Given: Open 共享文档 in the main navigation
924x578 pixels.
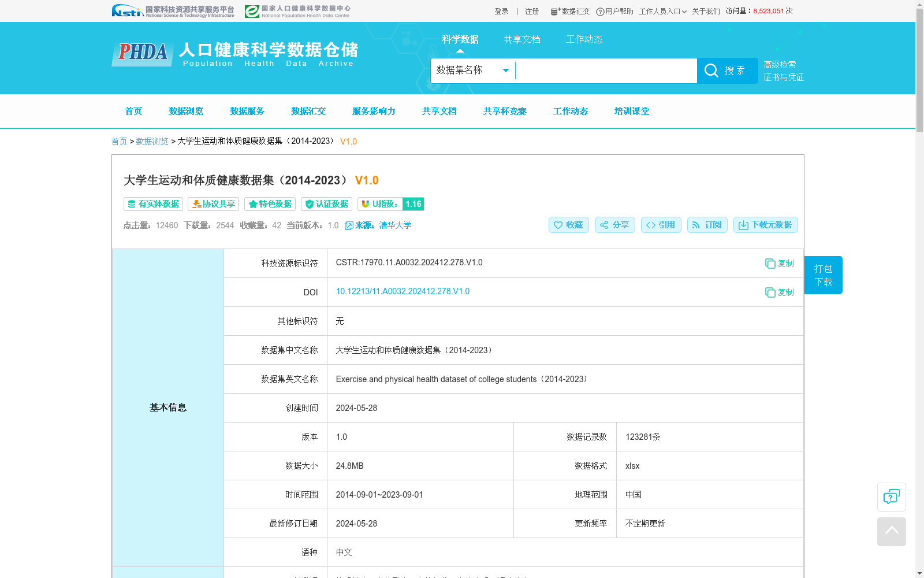Looking at the screenshot, I should click(x=439, y=111).
